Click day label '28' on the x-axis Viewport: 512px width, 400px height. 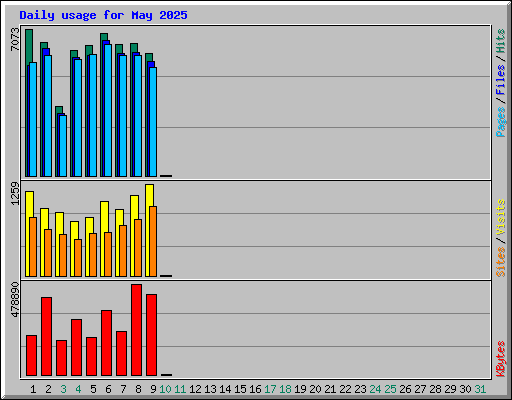435,389
